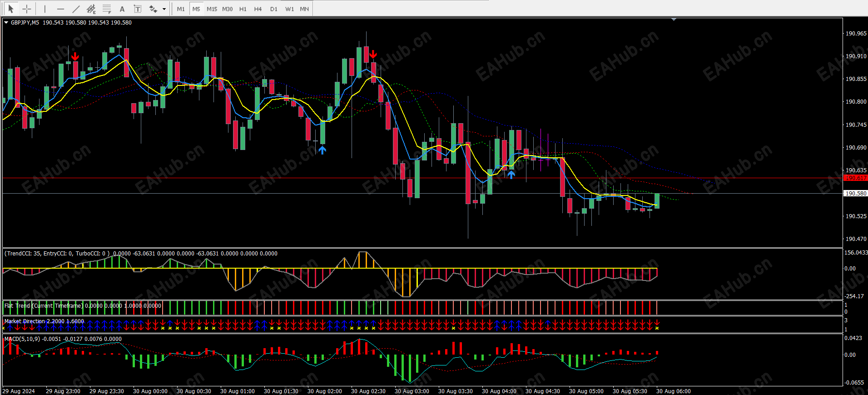
Task: Click the 190.470 price scale value
Action: pos(856,239)
